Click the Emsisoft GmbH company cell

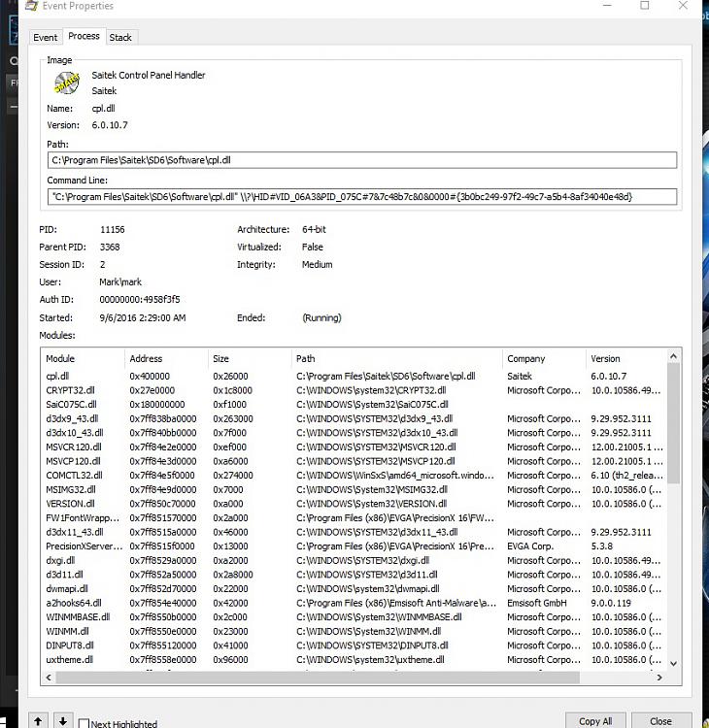(x=537, y=603)
